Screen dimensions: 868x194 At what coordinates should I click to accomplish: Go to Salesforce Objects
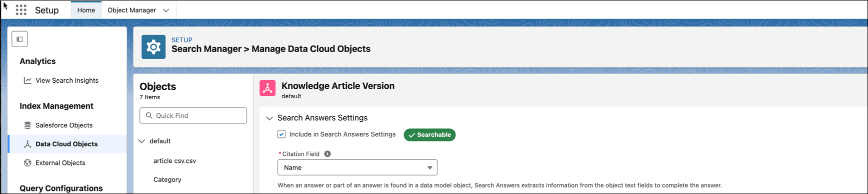coord(64,125)
